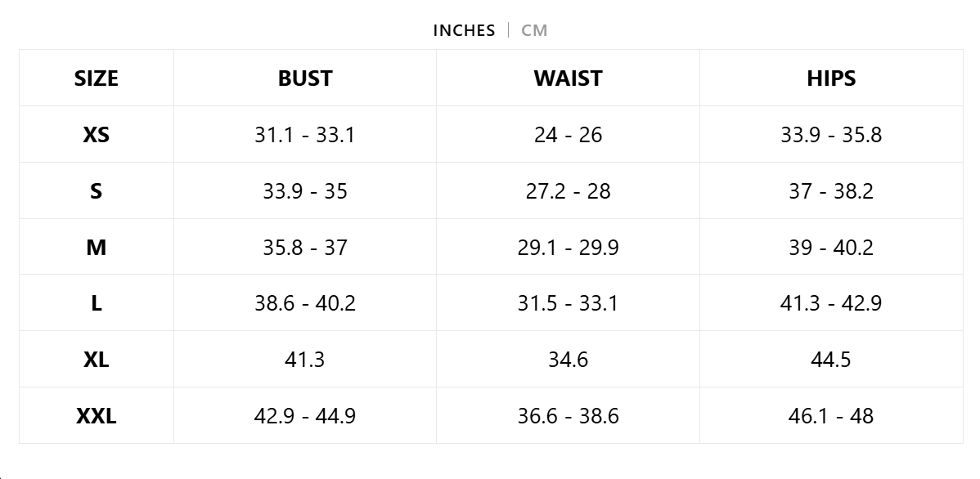Click XL hips value 44.5
The height and width of the screenshot is (479, 980).
tap(831, 360)
